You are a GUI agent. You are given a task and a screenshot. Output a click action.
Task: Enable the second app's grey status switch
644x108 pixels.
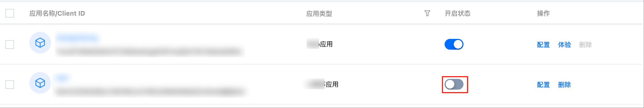coord(454,85)
